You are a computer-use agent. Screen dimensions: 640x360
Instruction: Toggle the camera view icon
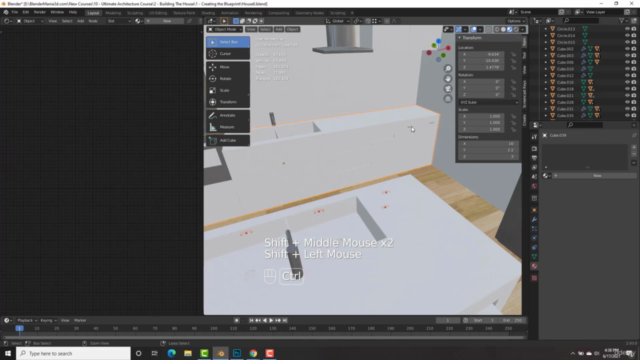[x=448, y=89]
